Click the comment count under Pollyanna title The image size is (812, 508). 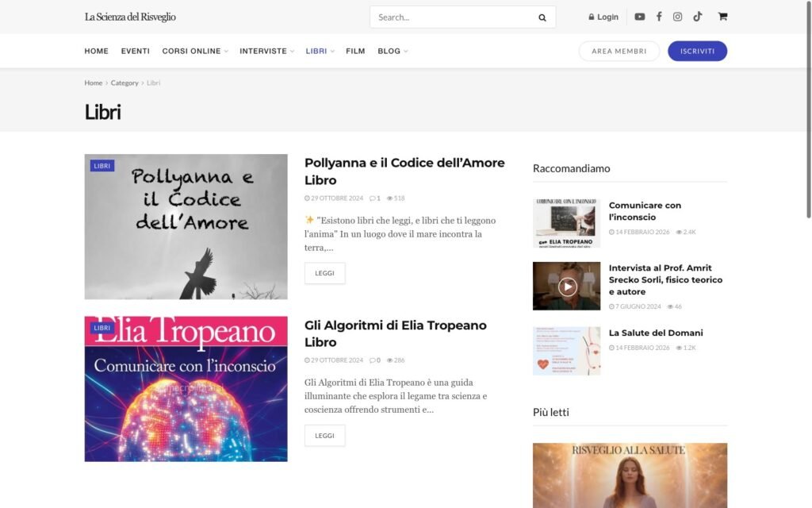375,198
